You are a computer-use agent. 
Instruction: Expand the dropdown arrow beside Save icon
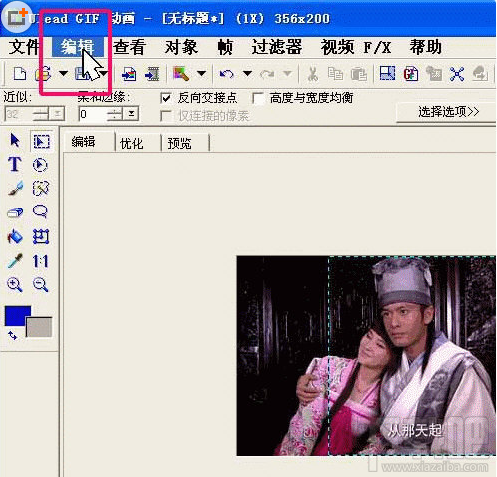point(104,73)
